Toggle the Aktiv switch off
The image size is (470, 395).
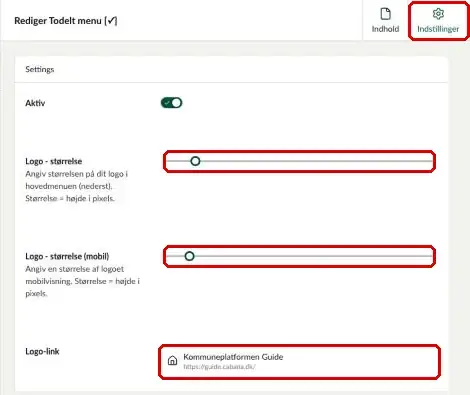pyautogui.click(x=171, y=103)
